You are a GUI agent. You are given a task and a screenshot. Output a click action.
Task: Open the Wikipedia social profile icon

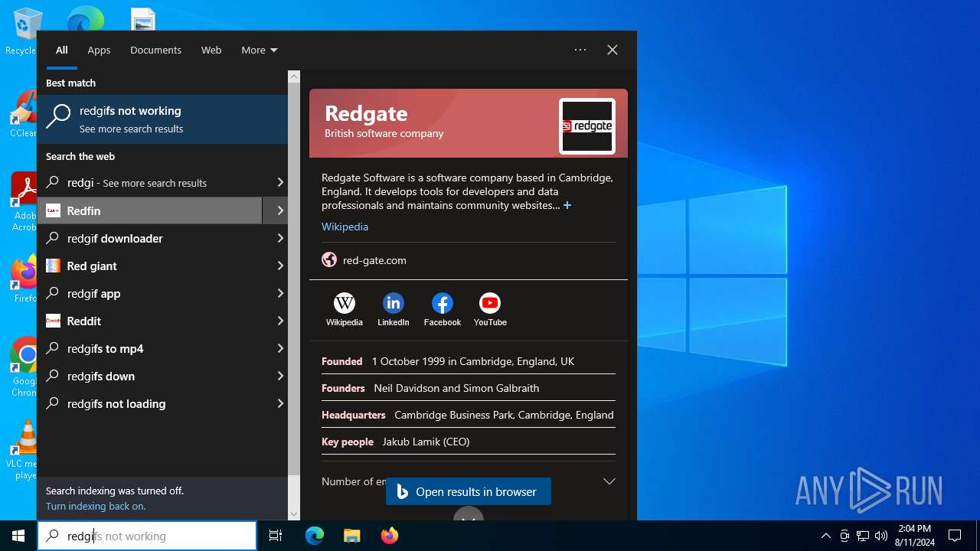[x=345, y=304]
